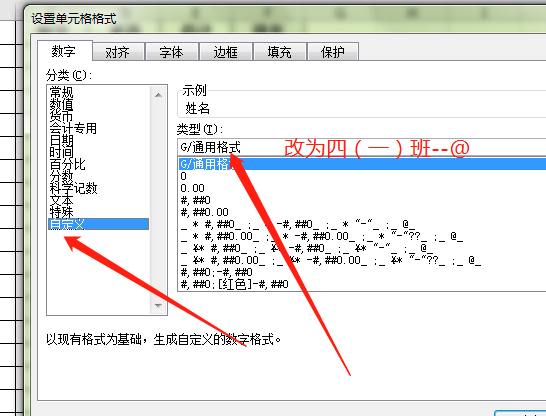546x416 pixels.
Task: Select ¥ accounting format #,##0_ without decimals
Action: pyautogui.click(x=362, y=248)
